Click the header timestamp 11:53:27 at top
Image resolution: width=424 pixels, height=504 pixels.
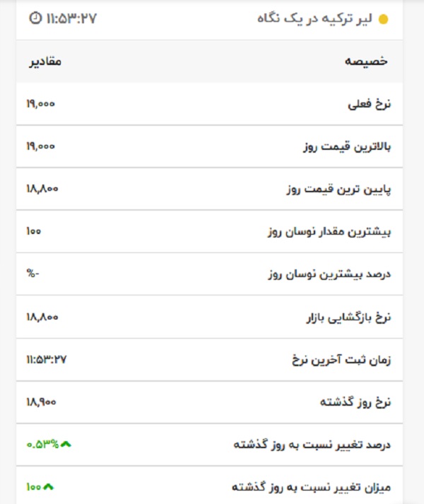tap(71, 18)
